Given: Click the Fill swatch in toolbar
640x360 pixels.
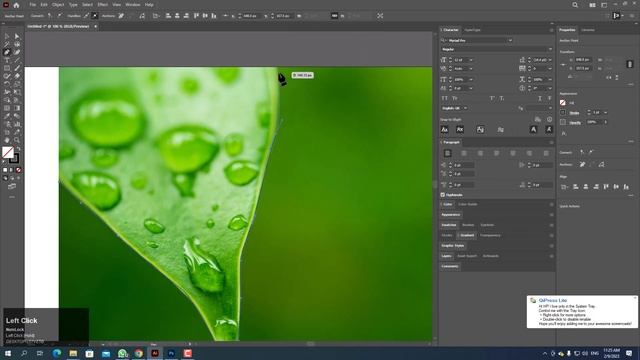Looking at the screenshot, I should [8, 152].
